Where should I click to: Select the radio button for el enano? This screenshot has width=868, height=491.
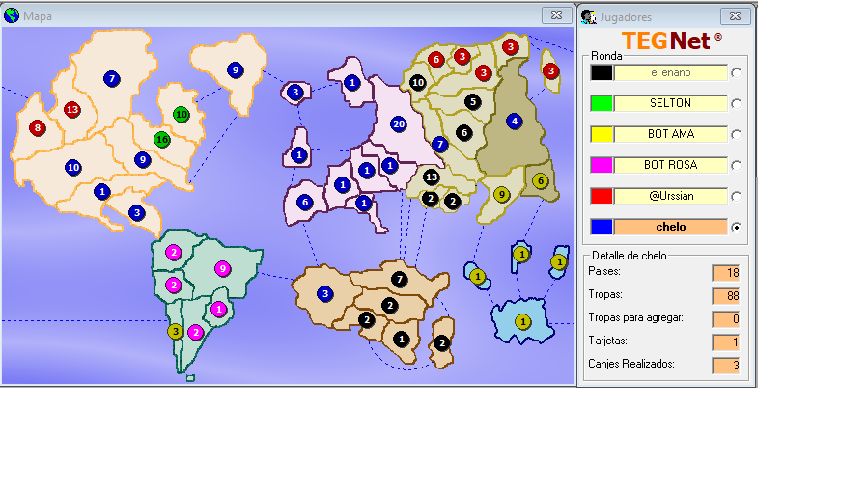(x=737, y=73)
